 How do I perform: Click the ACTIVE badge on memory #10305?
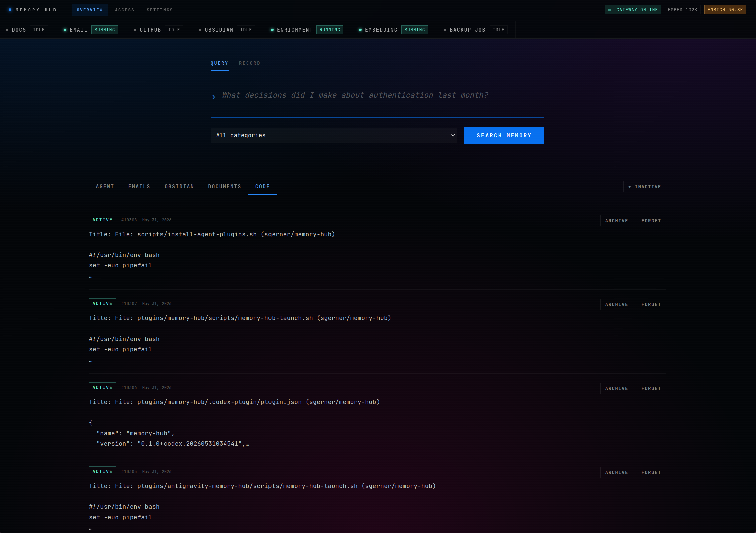tap(102, 471)
